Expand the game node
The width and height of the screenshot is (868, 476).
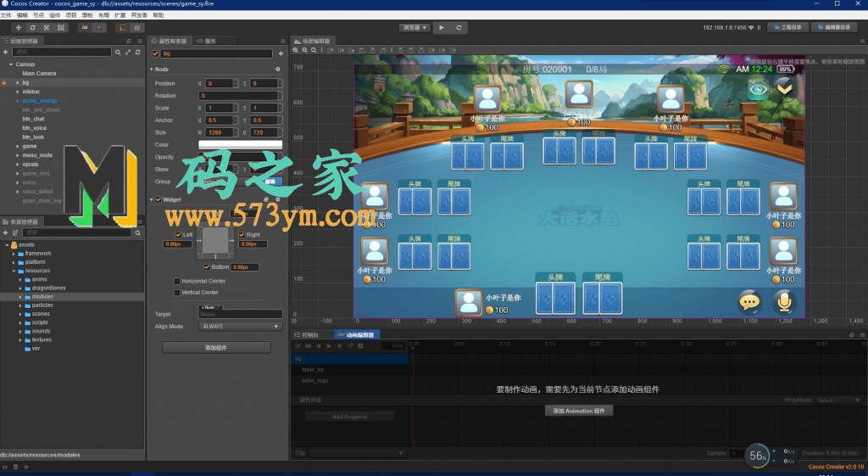tap(17, 146)
